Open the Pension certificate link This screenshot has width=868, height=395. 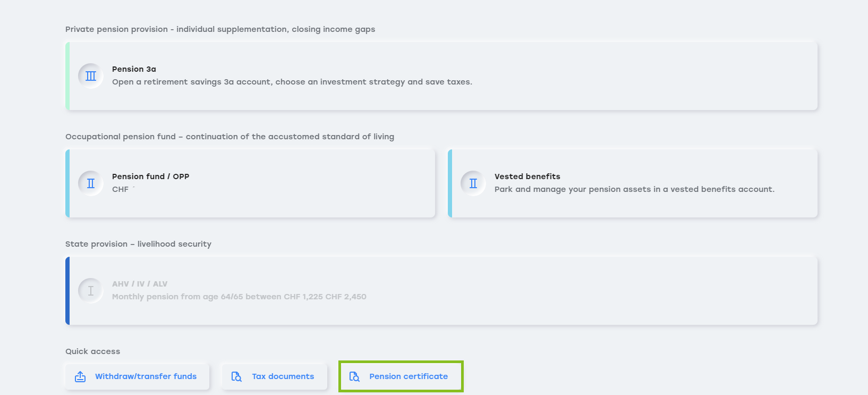click(408, 376)
